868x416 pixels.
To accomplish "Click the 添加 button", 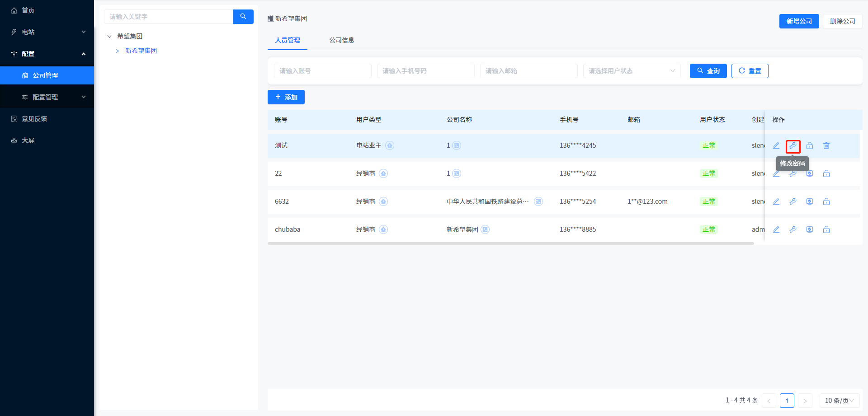I will tap(286, 97).
